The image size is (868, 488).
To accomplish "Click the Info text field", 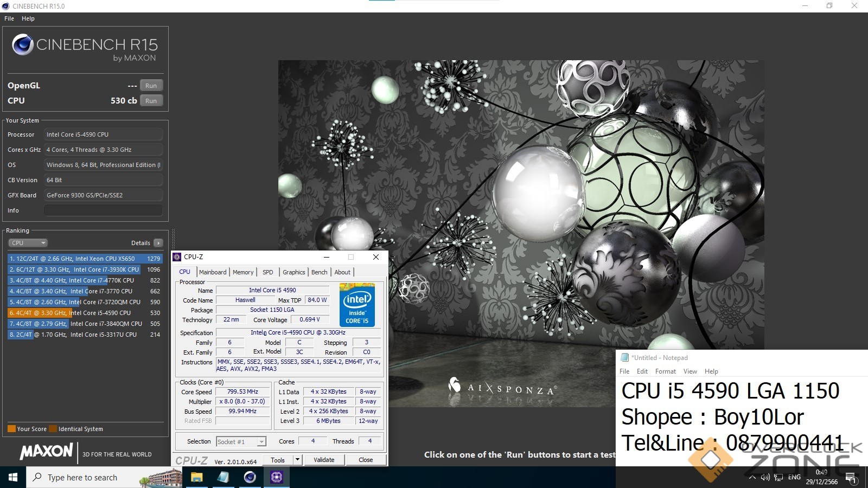I will pyautogui.click(x=103, y=210).
